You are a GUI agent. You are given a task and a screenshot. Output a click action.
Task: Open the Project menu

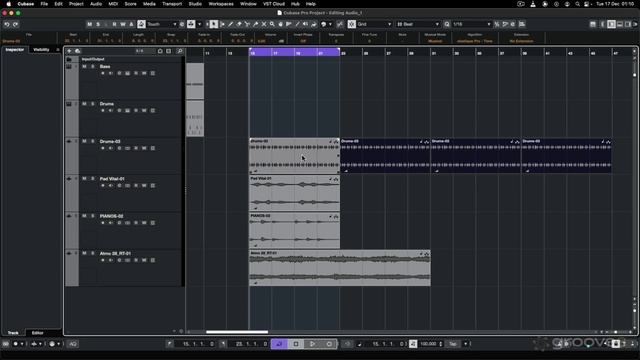[x=76, y=4]
